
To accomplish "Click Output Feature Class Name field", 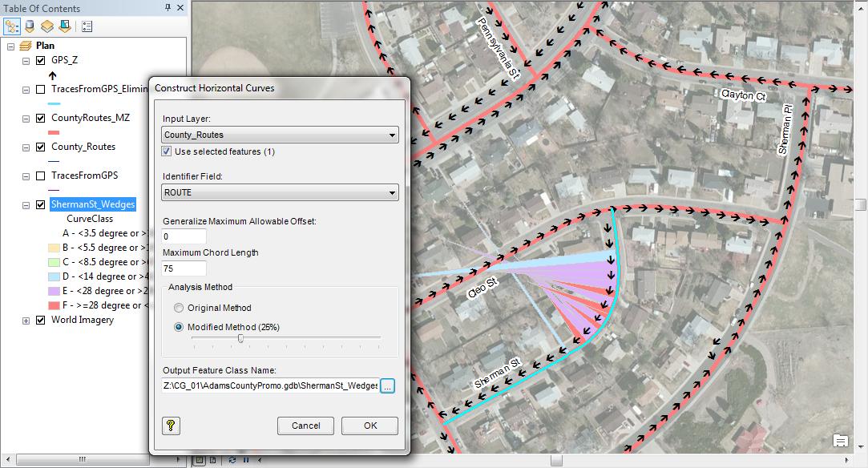I will (270, 385).
